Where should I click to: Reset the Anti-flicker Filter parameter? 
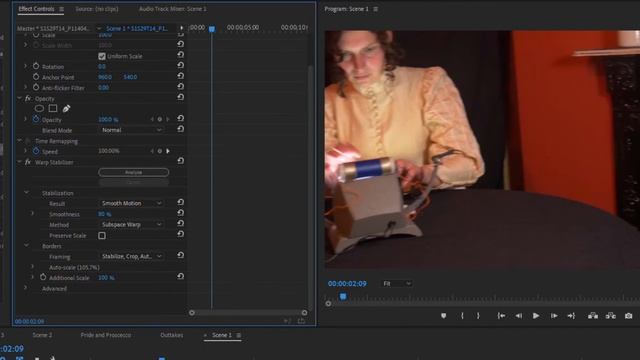(180, 87)
